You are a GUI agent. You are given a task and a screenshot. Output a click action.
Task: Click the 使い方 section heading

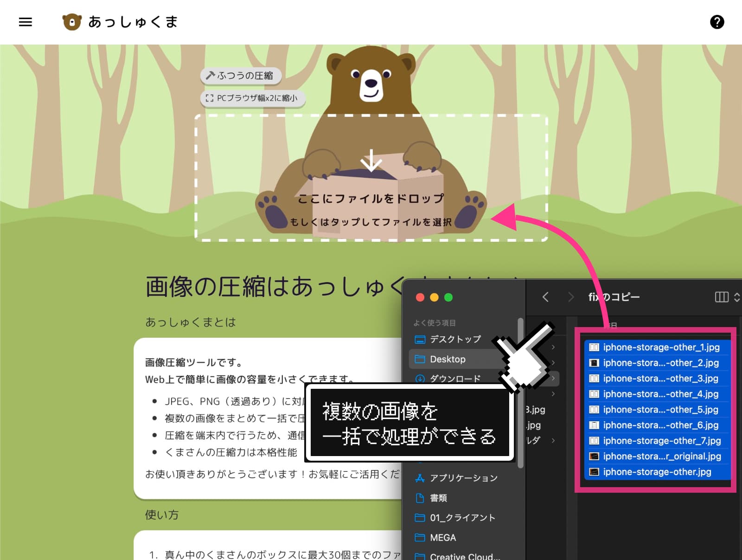point(162,515)
